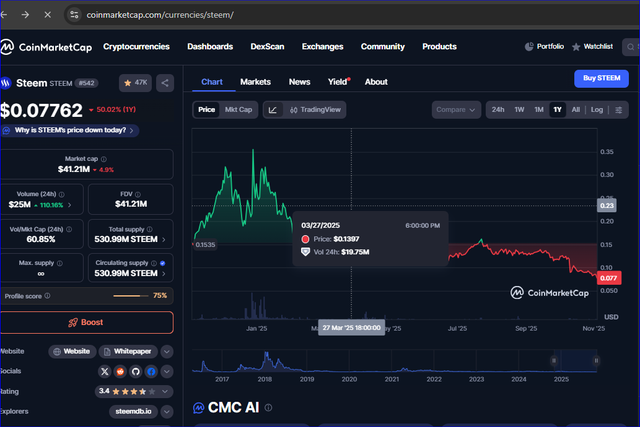Click the browser address bar URL
The height and width of the screenshot is (427, 640).
[x=160, y=15]
